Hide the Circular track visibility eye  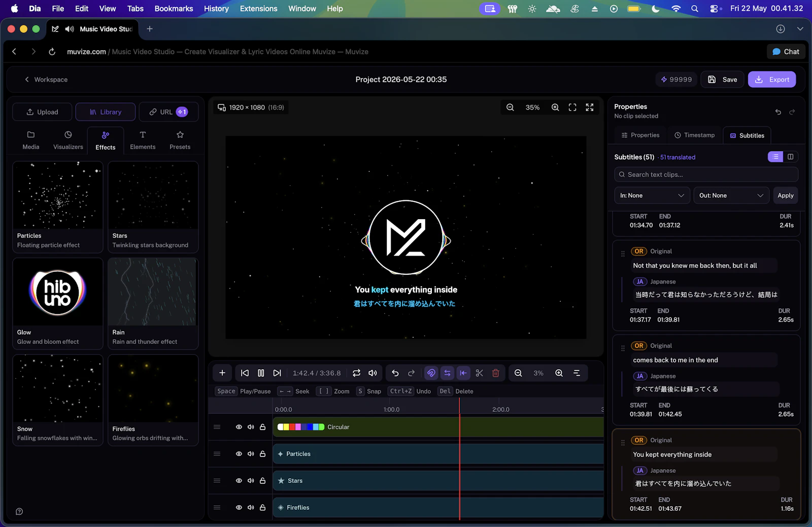coord(239,427)
